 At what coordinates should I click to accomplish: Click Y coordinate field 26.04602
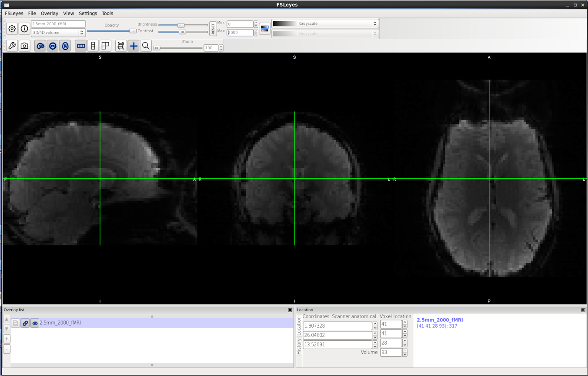tap(337, 335)
